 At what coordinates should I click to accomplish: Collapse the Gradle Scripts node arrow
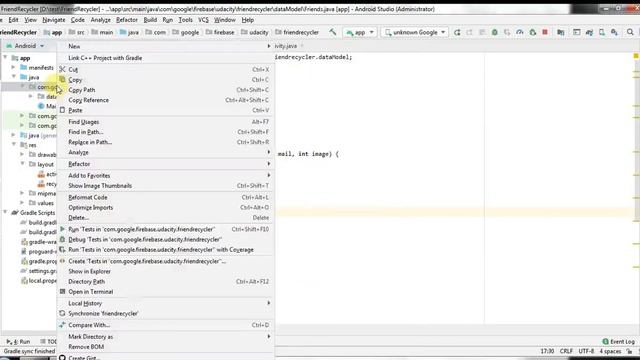tap(5, 212)
